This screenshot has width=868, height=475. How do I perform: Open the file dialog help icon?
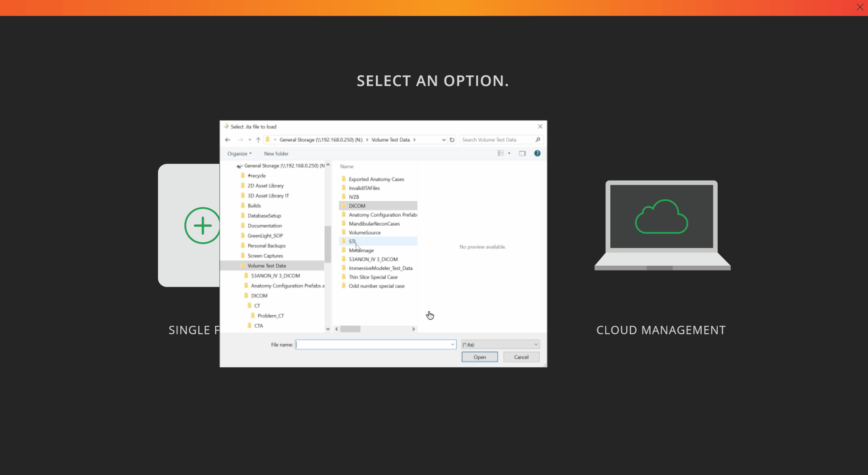(537, 153)
